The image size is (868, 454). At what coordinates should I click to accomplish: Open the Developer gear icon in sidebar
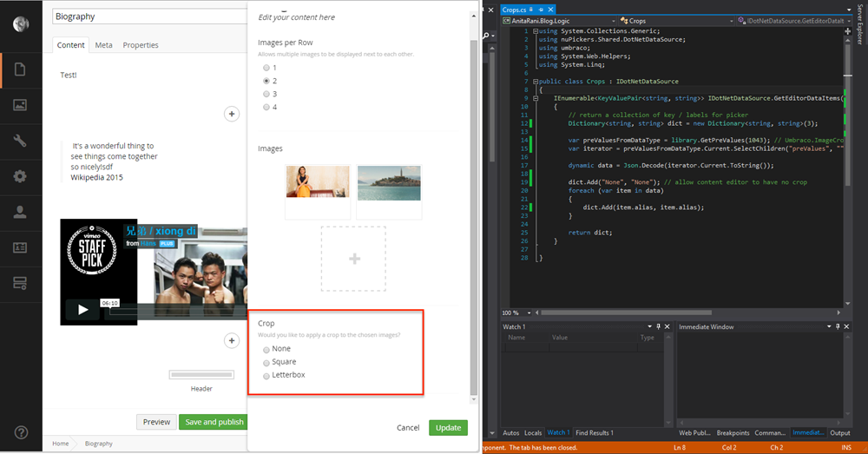(x=20, y=176)
